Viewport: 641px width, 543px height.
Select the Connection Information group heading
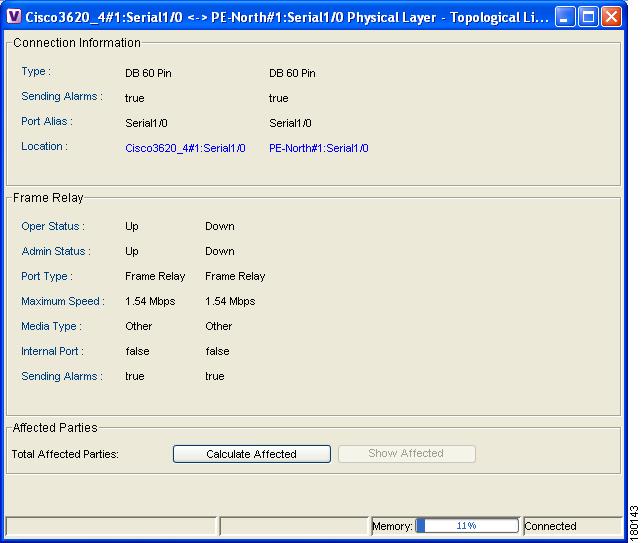click(77, 43)
